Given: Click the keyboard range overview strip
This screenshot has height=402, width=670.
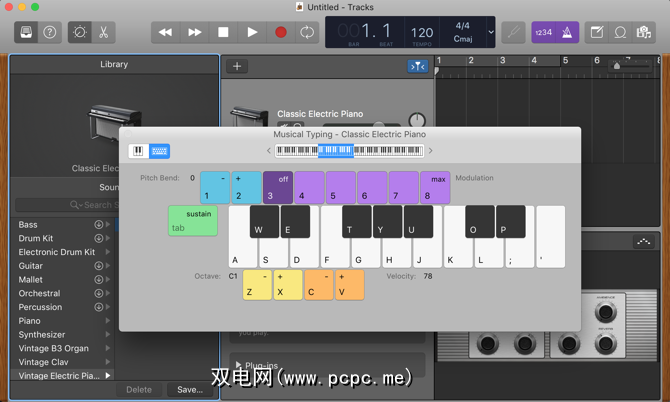Looking at the screenshot, I should tap(349, 151).
